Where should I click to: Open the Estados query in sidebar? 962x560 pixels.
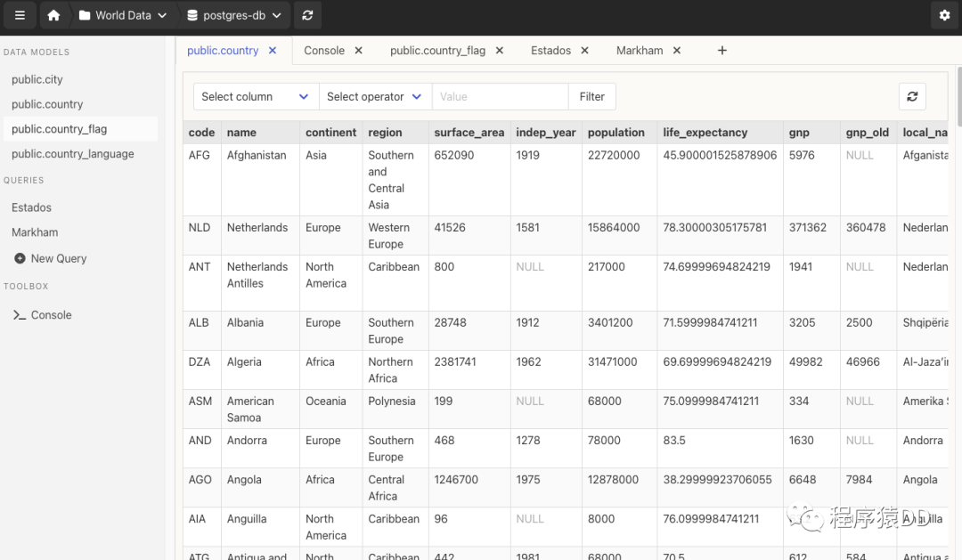(x=31, y=207)
